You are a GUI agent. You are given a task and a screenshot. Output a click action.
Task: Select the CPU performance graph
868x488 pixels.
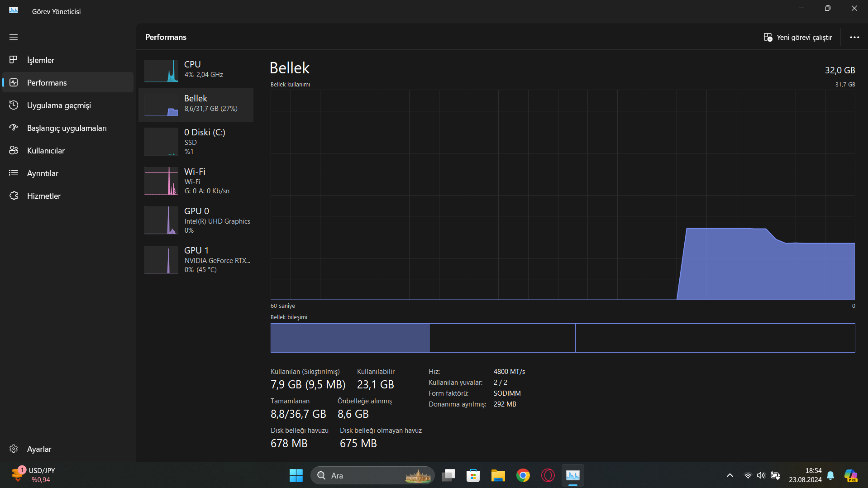(x=161, y=71)
